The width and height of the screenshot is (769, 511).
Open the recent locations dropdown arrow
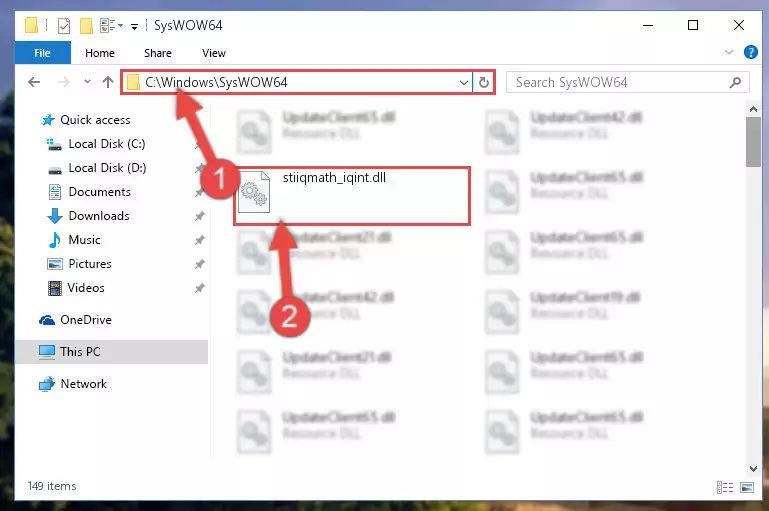(x=87, y=82)
